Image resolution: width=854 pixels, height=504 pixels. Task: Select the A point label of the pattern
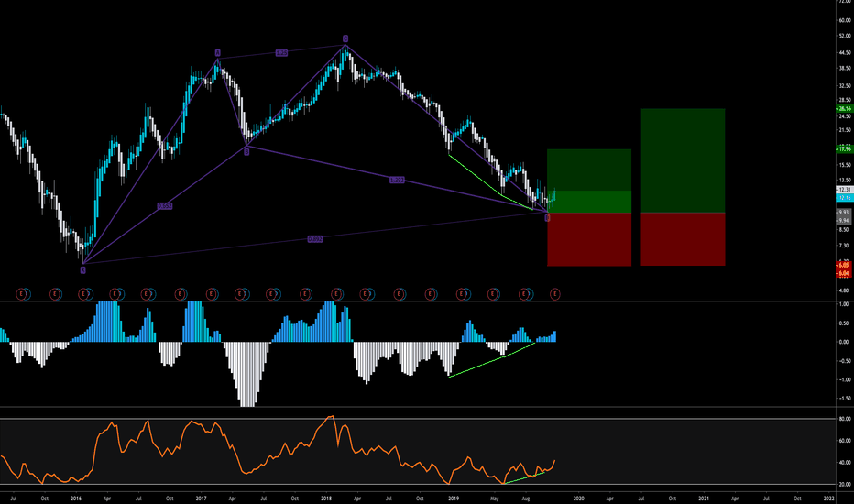coord(217,53)
